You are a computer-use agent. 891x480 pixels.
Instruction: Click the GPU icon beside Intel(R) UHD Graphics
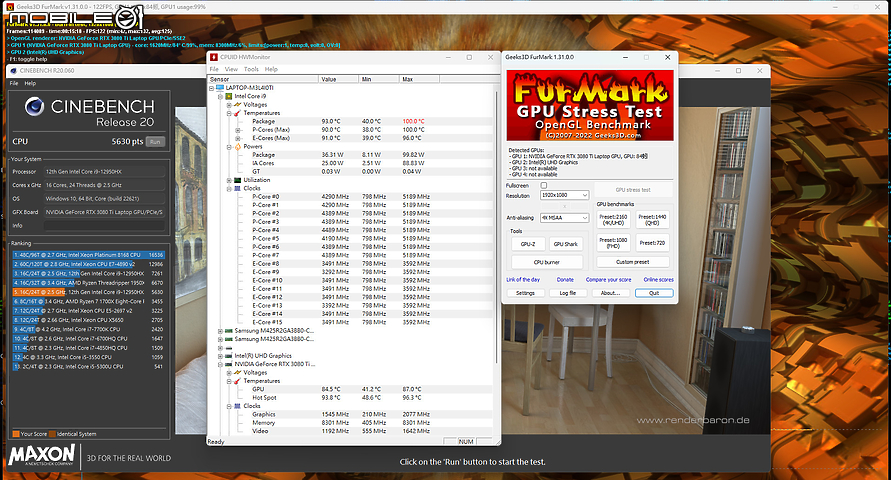tap(229, 356)
